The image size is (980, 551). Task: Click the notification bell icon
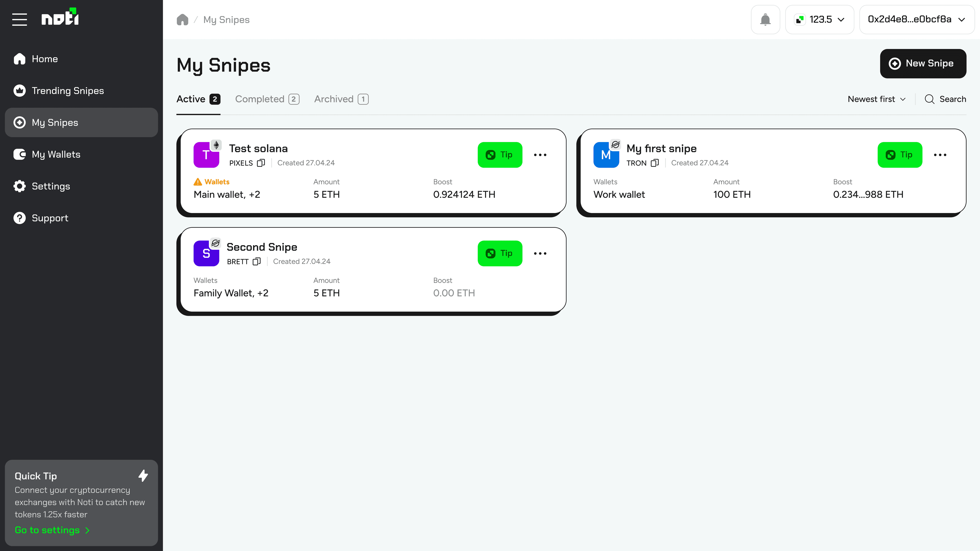coord(765,19)
